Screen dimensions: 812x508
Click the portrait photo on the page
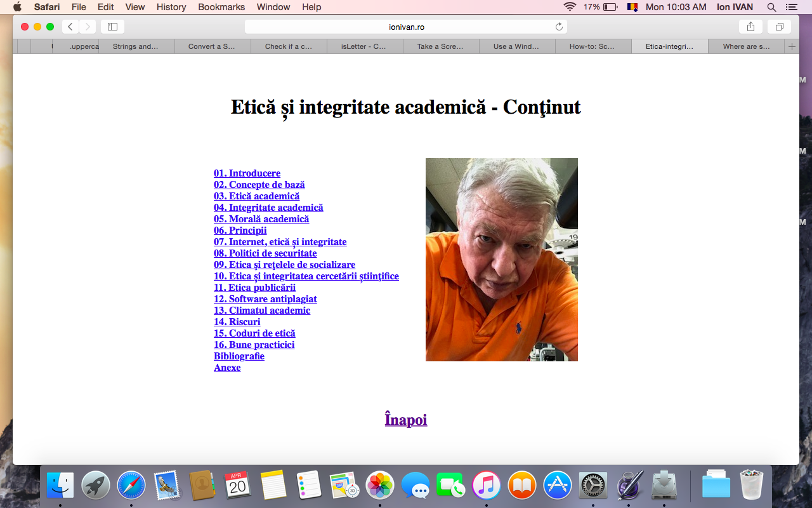(x=501, y=260)
